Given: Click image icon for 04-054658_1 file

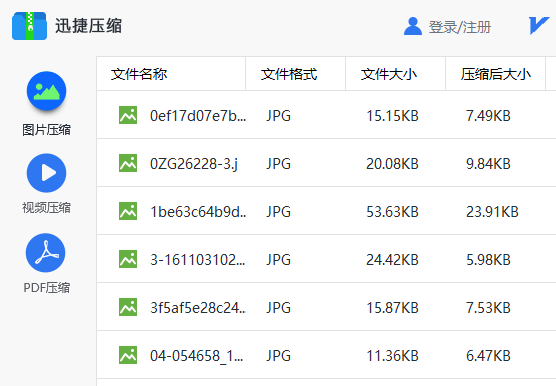Looking at the screenshot, I should click(x=128, y=355).
